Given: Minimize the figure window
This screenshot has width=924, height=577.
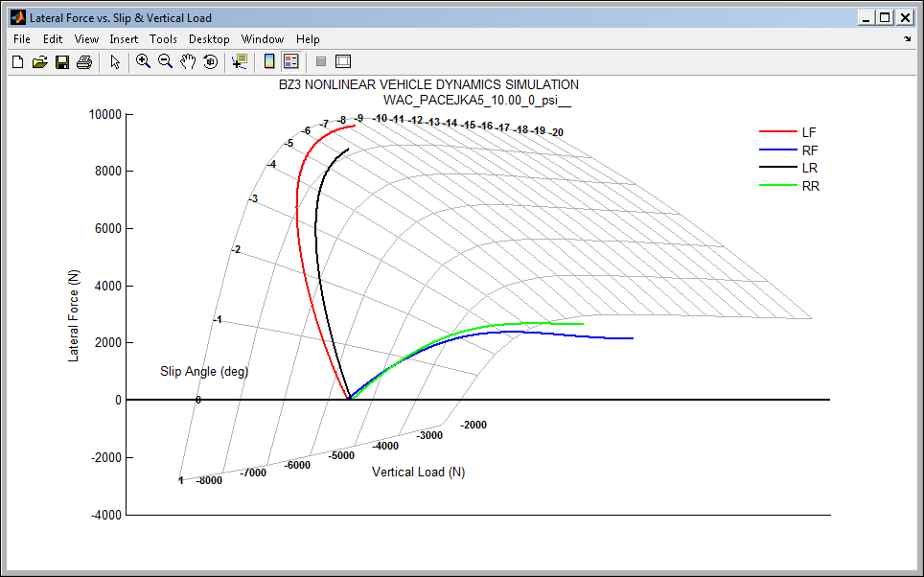Looking at the screenshot, I should click(x=866, y=17).
